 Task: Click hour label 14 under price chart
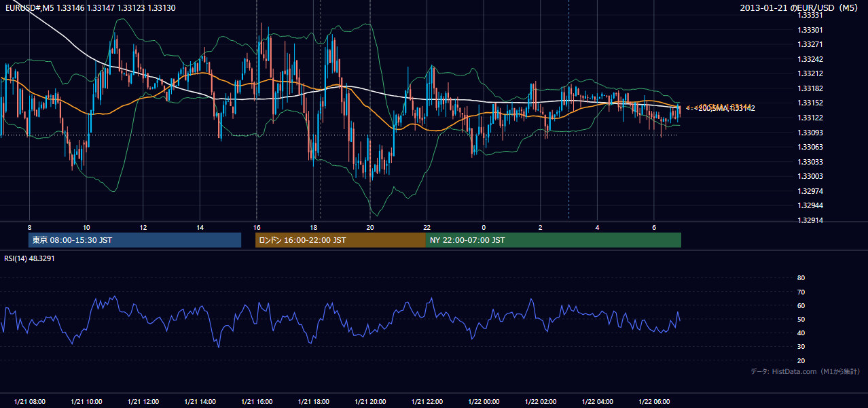click(200, 227)
